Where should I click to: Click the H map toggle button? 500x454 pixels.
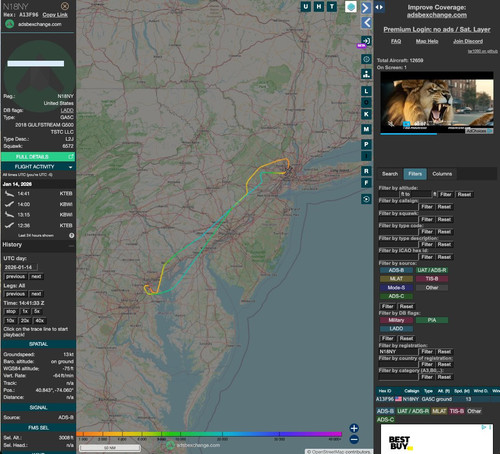[x=319, y=6]
